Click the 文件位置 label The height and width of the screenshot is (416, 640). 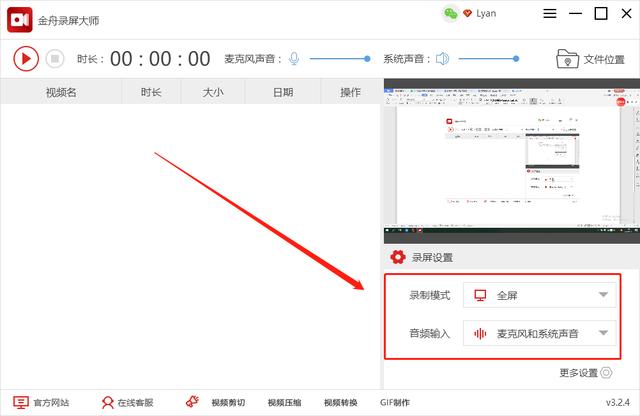604,60
